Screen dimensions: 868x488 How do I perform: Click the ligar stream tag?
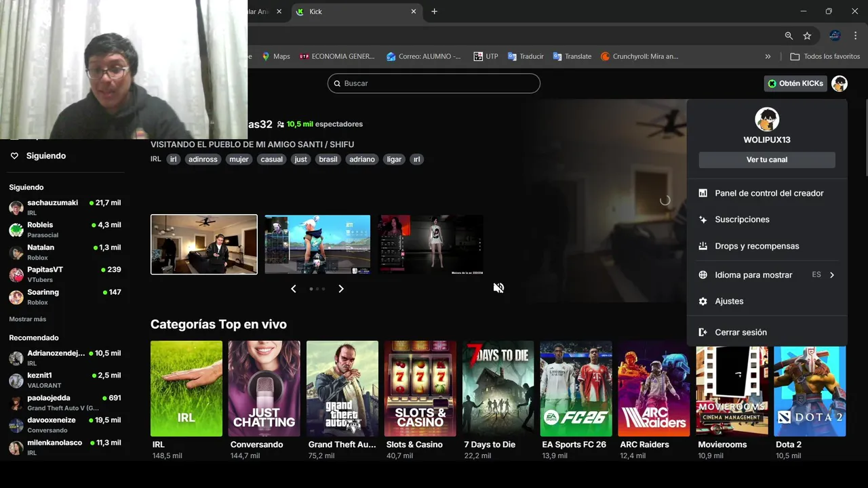point(394,159)
